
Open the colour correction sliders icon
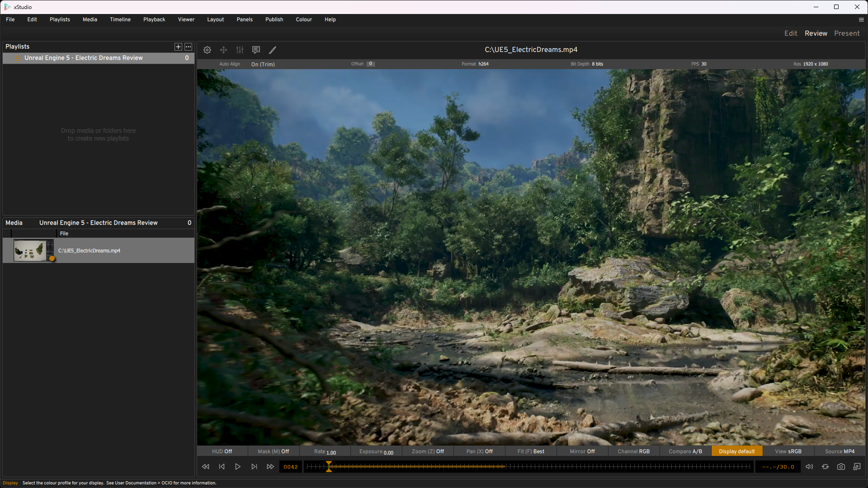tap(240, 50)
